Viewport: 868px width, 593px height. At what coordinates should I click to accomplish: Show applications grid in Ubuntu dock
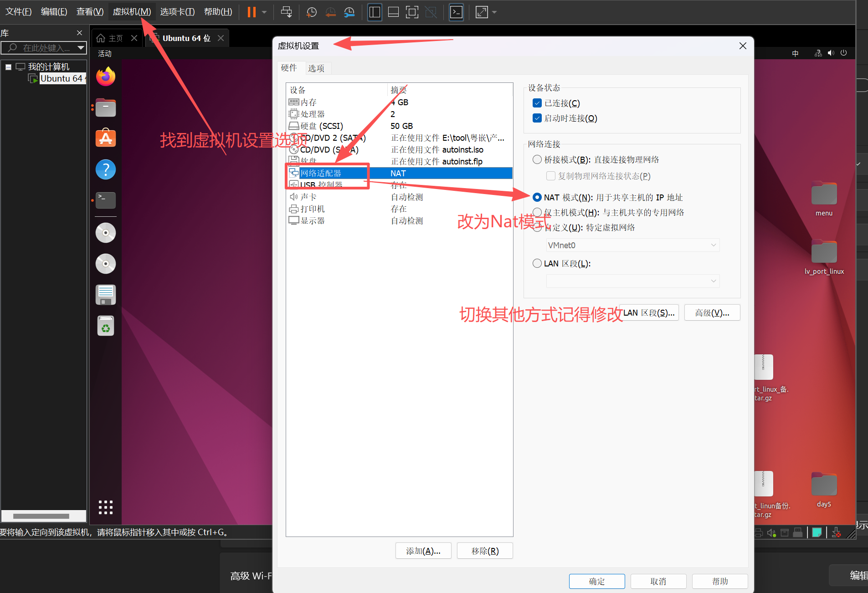(106, 507)
